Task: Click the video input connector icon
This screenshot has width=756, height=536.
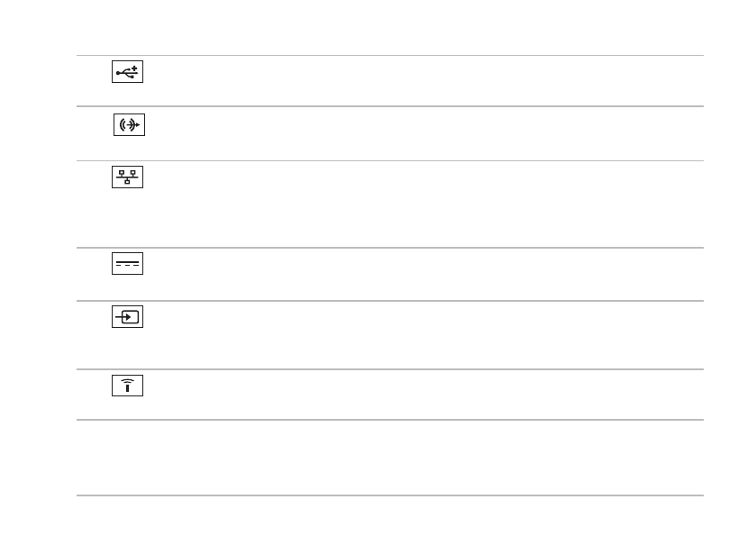Action: 127,317
